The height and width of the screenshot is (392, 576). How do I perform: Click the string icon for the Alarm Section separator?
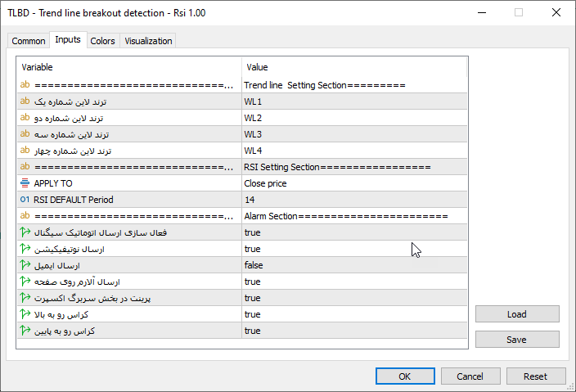(x=25, y=216)
